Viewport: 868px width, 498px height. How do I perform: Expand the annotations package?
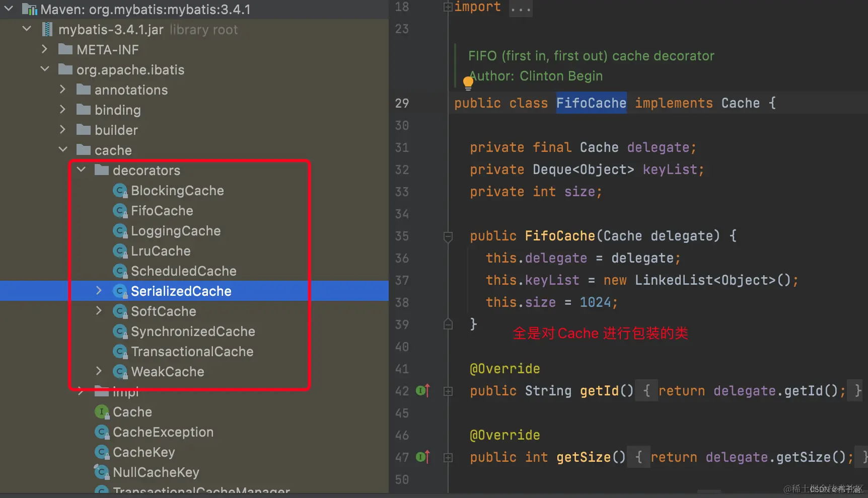[62, 89]
